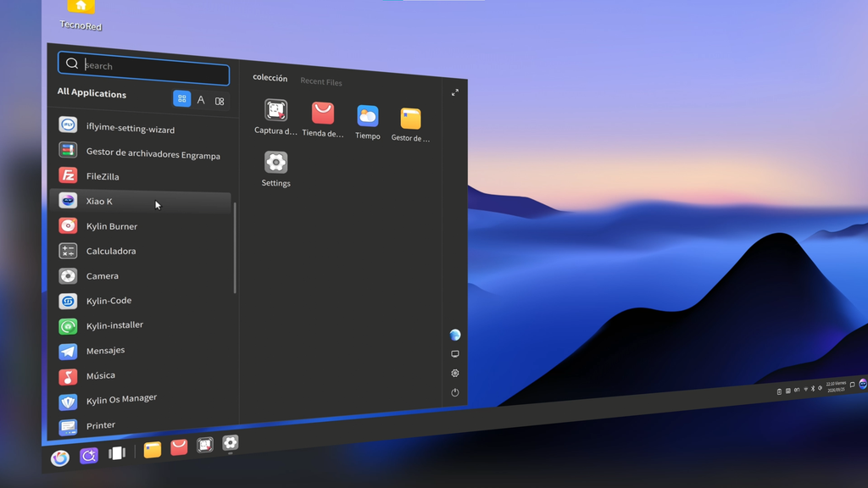Screen dimensions: 868x488
Task: Open the iflyime-setting-wizard app
Action: click(x=141, y=127)
